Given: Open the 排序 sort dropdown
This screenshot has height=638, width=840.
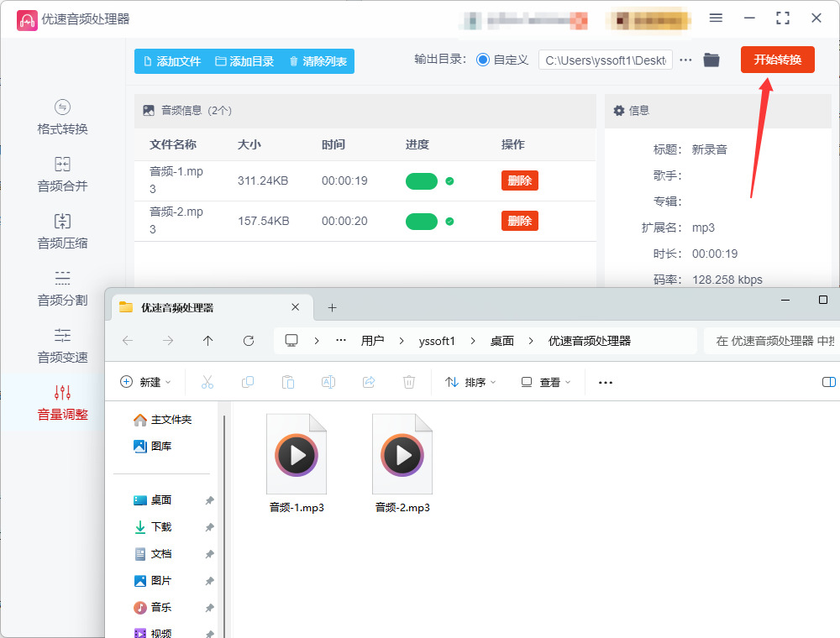Looking at the screenshot, I should [x=471, y=382].
